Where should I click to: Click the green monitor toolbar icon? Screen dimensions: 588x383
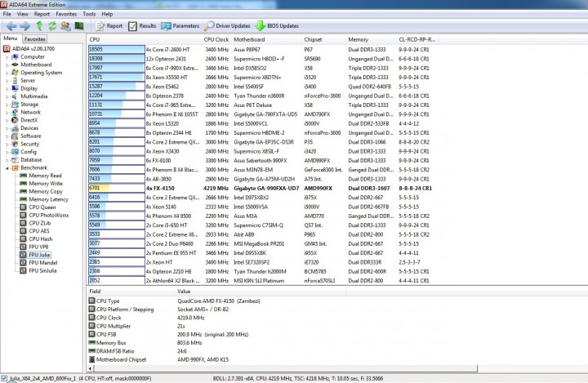click(x=79, y=26)
